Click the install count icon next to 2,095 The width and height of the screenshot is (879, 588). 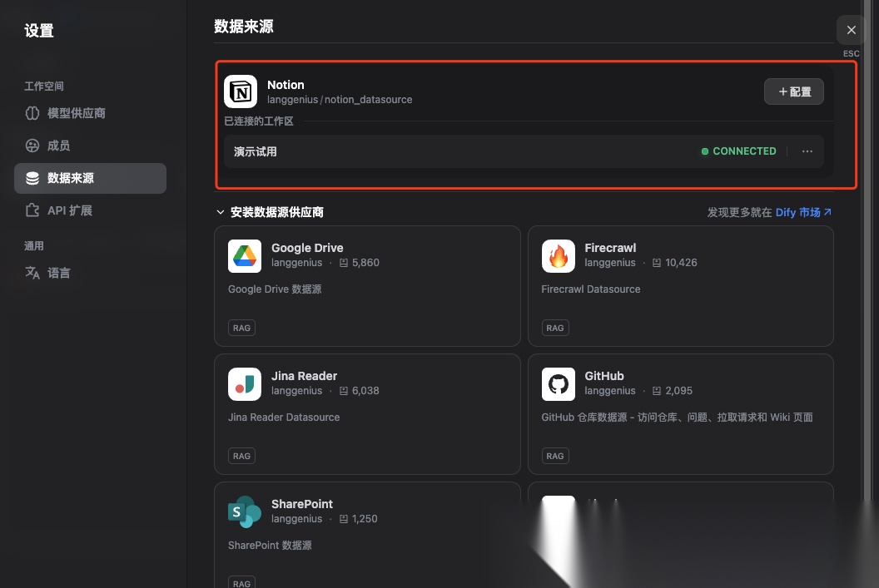coord(657,391)
